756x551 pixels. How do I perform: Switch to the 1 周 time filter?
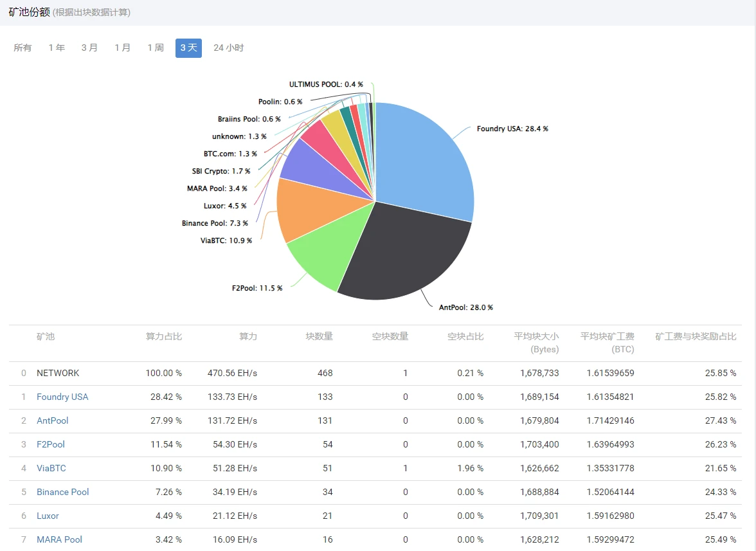155,48
